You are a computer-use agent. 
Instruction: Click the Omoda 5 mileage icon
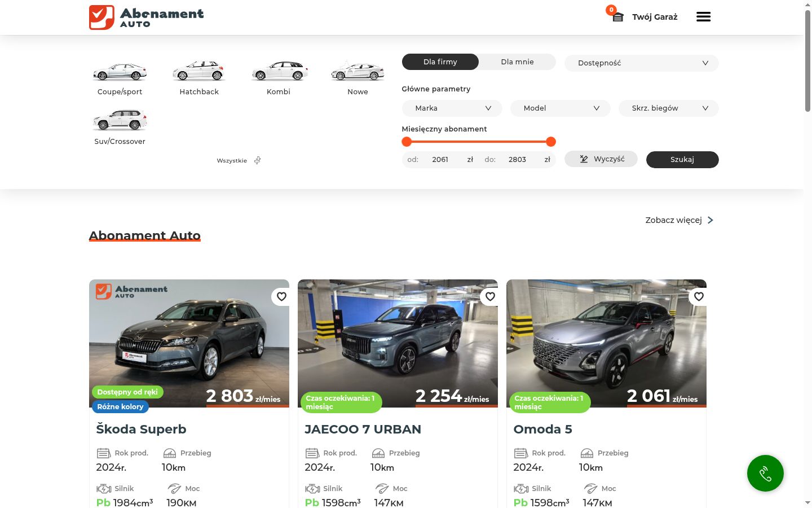coord(587,453)
